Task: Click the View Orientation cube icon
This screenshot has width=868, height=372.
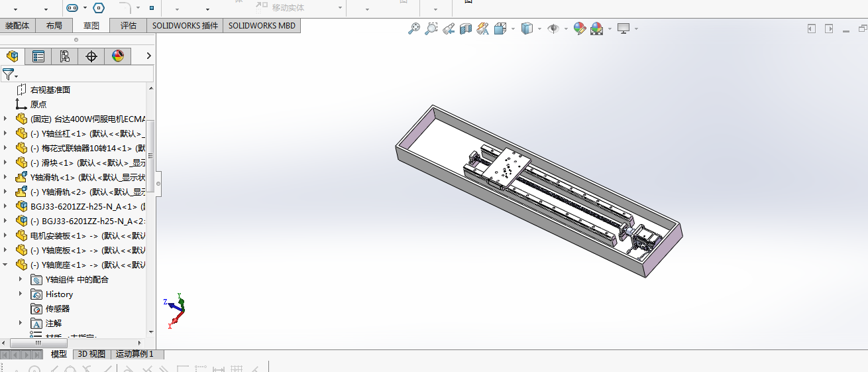Action: pos(500,29)
